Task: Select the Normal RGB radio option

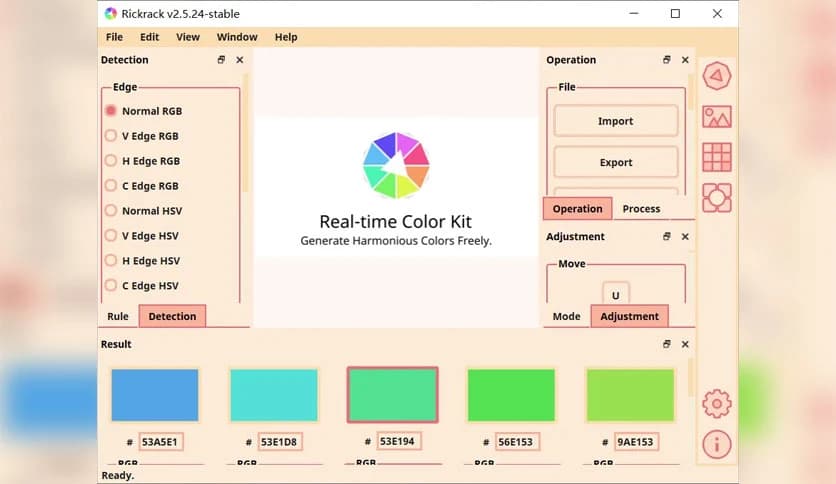Action: pos(111,111)
